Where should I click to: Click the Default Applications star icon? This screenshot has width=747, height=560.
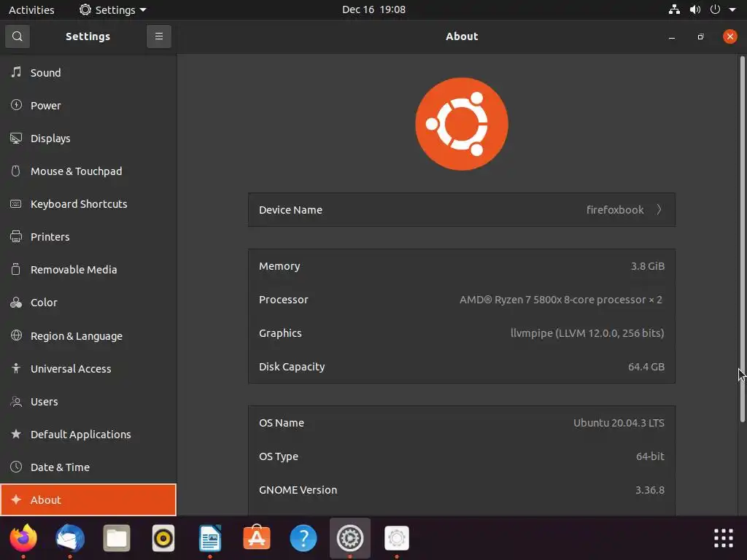(x=16, y=434)
